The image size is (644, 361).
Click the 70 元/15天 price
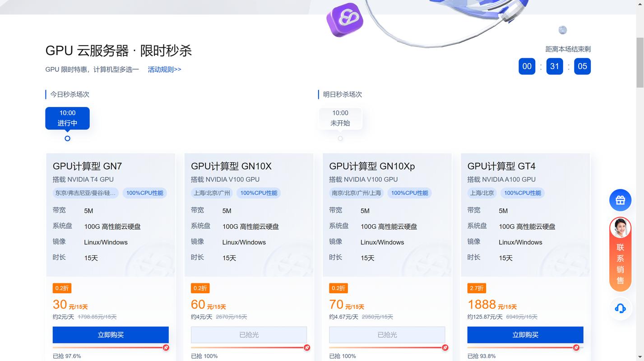coord(347,305)
